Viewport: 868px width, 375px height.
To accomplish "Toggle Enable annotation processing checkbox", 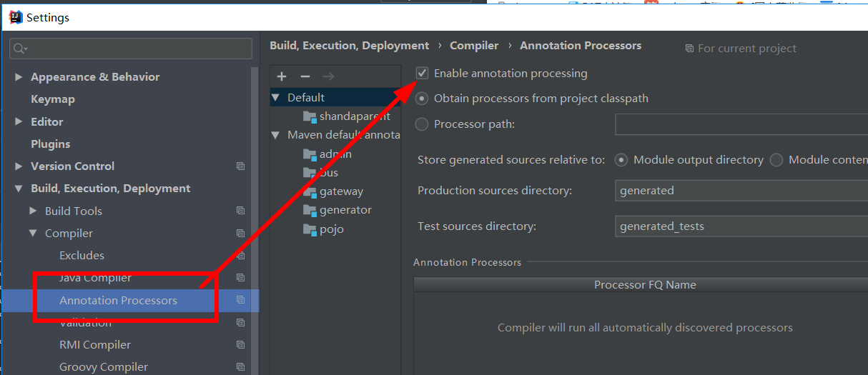I will coord(423,73).
